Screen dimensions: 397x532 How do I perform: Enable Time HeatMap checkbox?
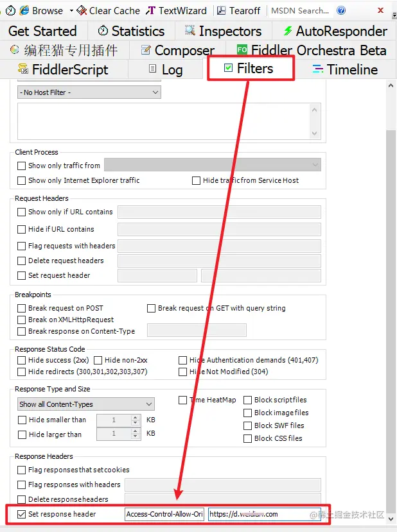182,400
